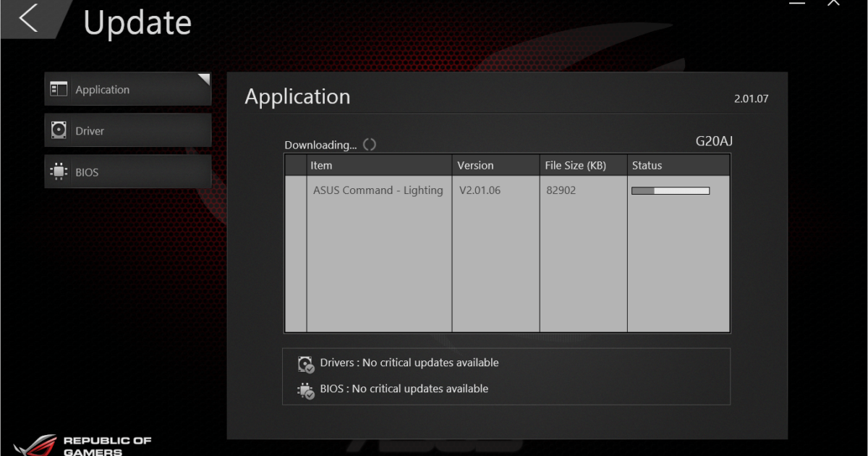
Task: Click the BIOS status icon with checkmark
Action: 305,389
